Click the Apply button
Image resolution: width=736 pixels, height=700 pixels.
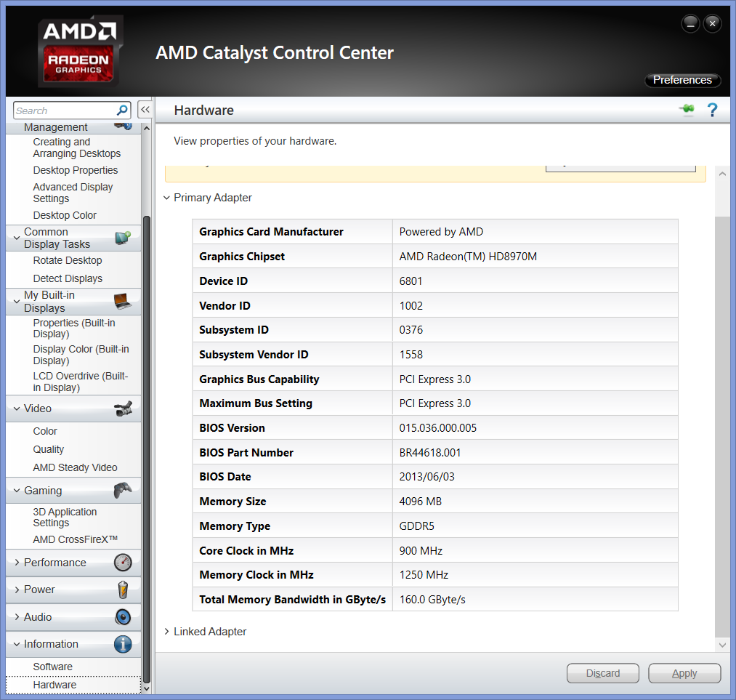click(x=684, y=673)
